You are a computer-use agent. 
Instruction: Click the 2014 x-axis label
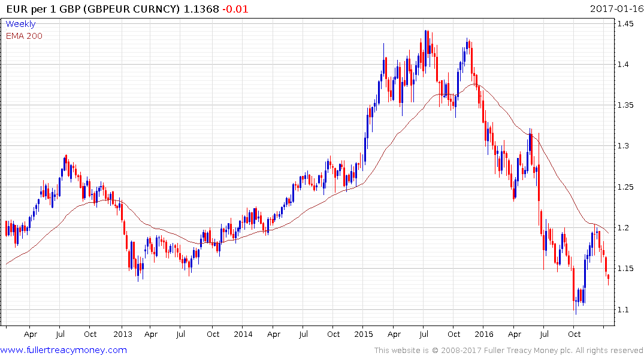[243, 334]
